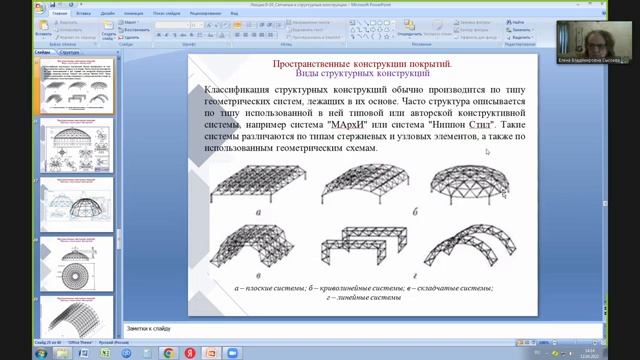Click the increase indent icon
Image resolution: width=640 pixels, height=360 pixels.
(269, 25)
